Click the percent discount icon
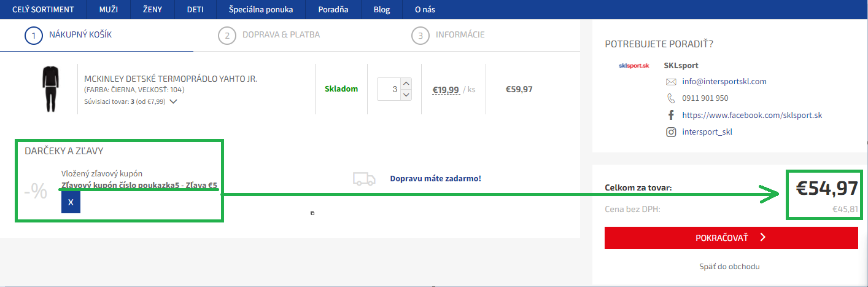The width and height of the screenshot is (868, 287). [36, 192]
